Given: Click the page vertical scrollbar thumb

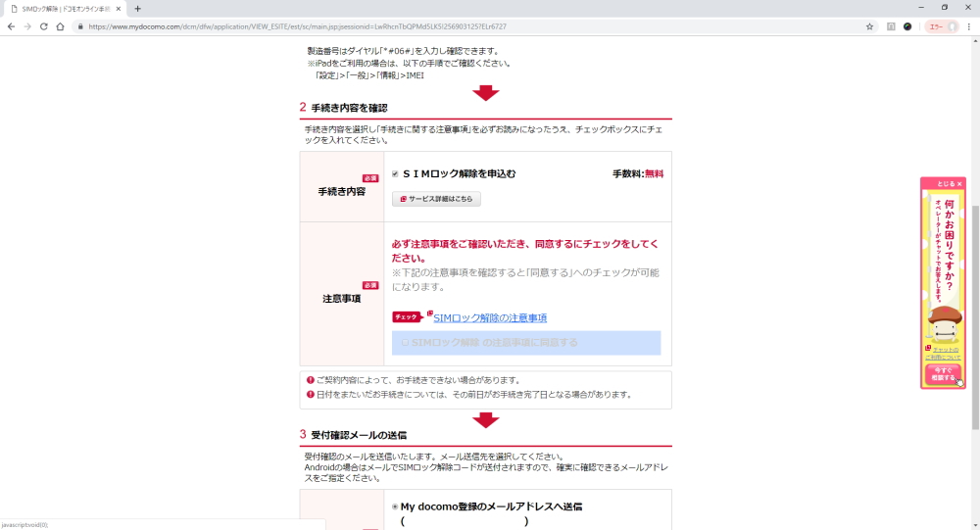Looking at the screenshot, I should pyautogui.click(x=975, y=317).
